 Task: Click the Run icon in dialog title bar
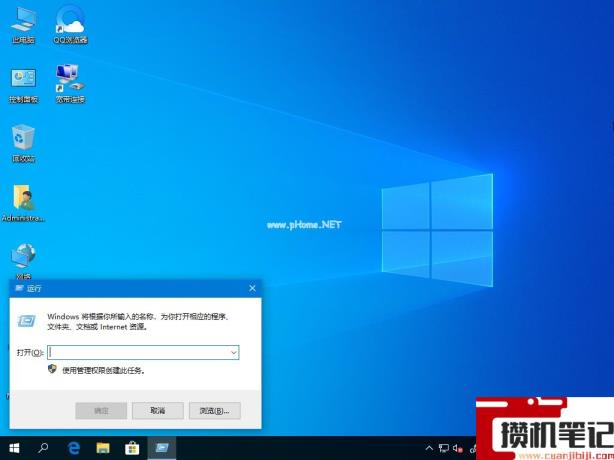(x=19, y=289)
